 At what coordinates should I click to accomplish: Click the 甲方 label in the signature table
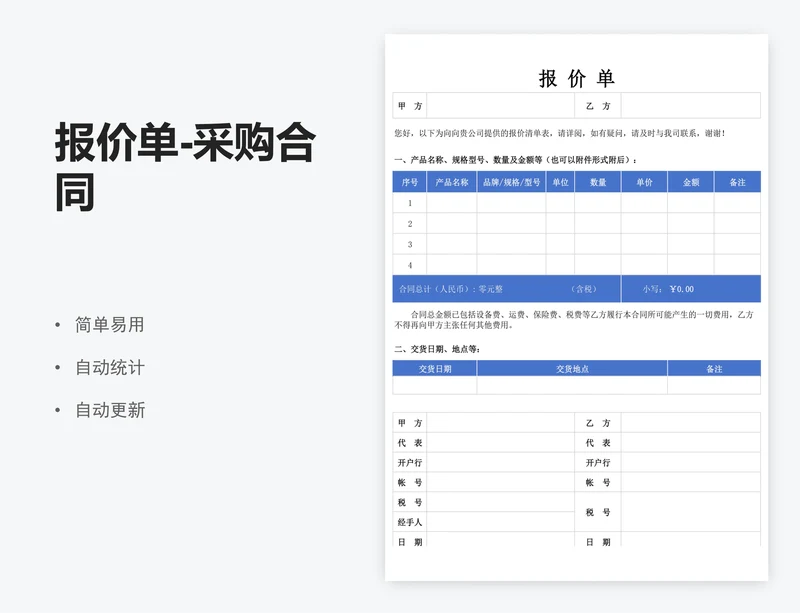pos(410,423)
